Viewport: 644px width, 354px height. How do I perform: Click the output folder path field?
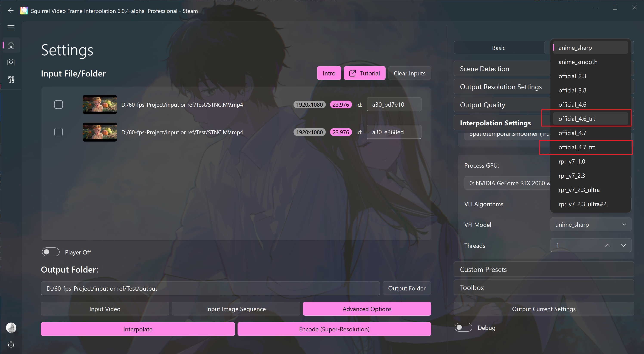point(210,288)
